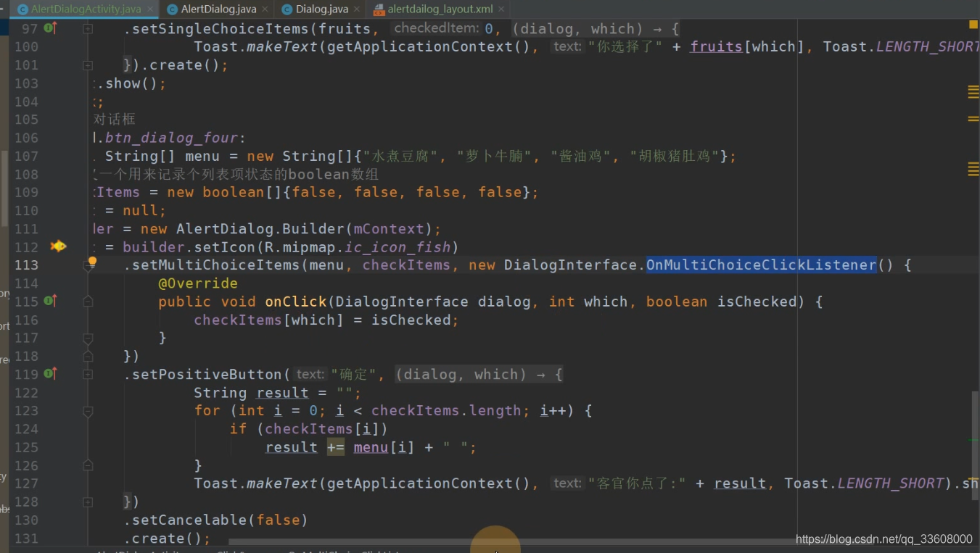
Task: Click the checkedItem parameter hint
Action: (x=437, y=28)
